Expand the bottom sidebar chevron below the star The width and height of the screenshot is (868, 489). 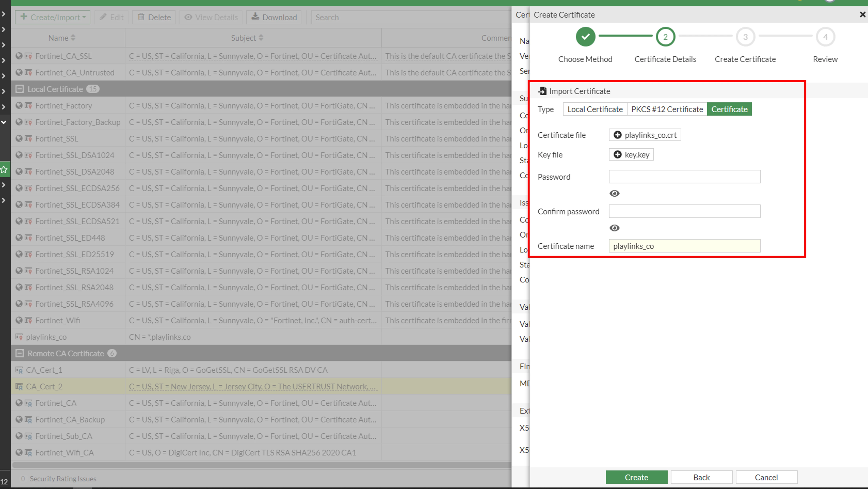coord(3,200)
